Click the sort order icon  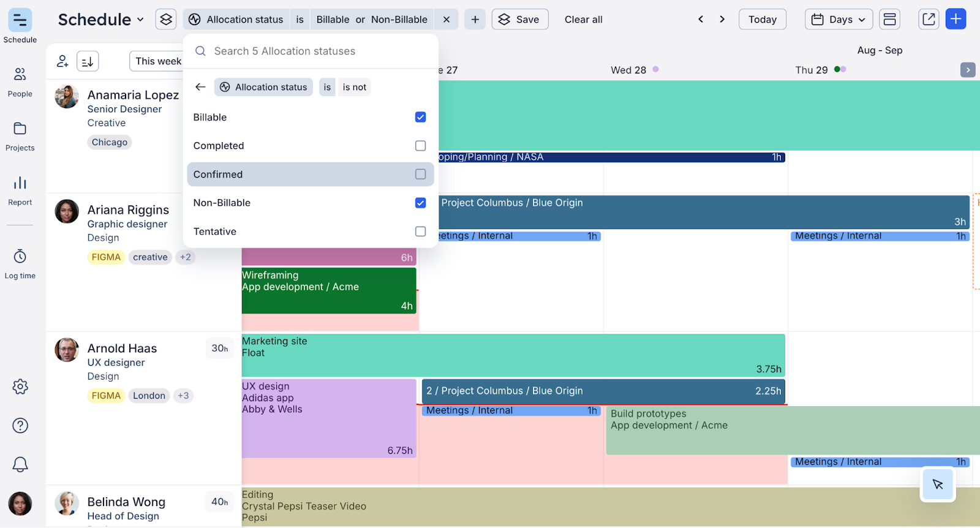(x=88, y=61)
